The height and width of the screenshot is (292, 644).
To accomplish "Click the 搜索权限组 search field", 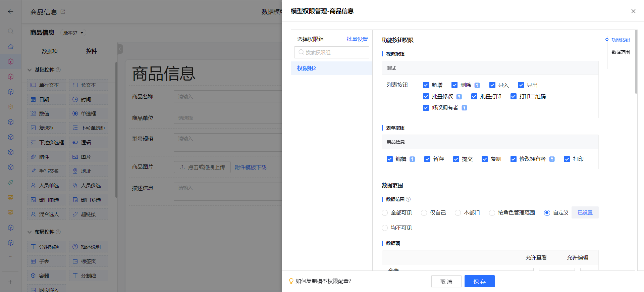I will coord(332,52).
